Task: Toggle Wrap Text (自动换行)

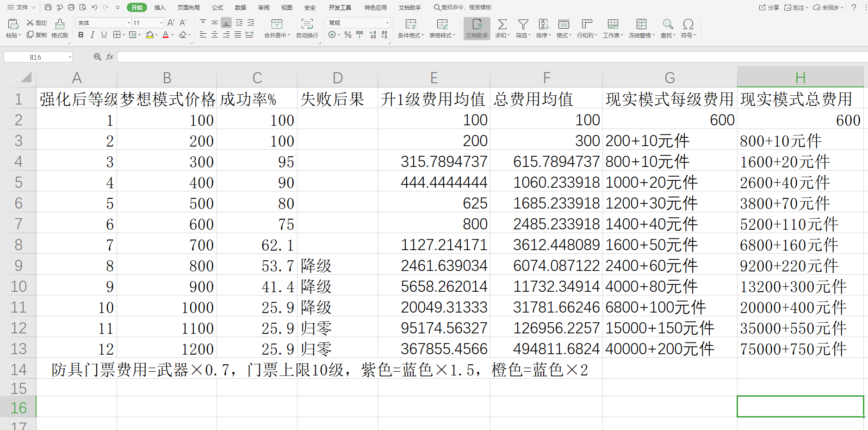Action: [x=307, y=25]
